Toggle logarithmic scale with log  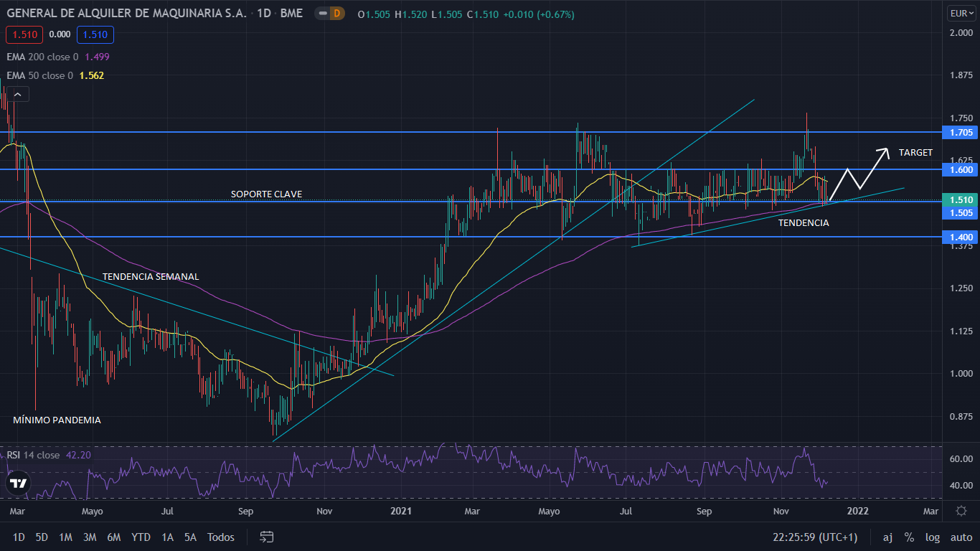tap(932, 537)
